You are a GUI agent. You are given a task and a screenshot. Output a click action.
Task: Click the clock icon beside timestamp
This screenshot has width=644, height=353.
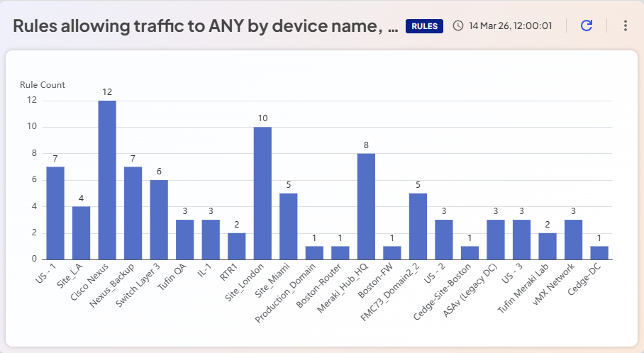click(x=458, y=26)
